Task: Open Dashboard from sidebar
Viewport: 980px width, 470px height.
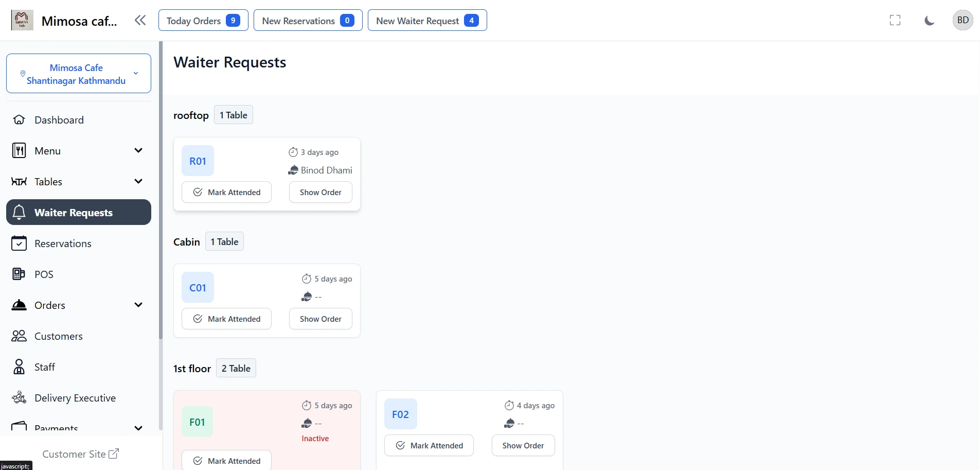Action: point(59,120)
